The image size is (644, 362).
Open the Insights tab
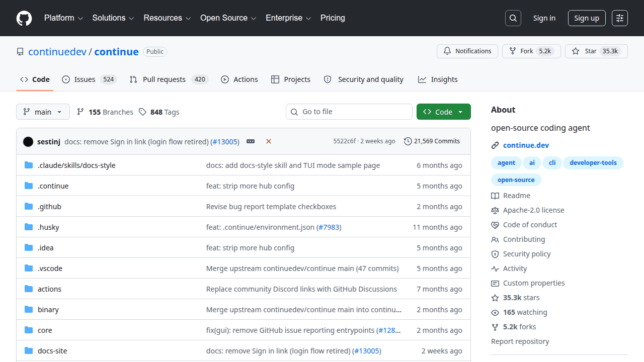[438, 79]
